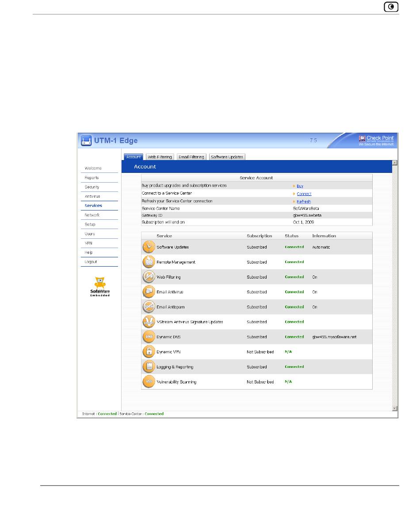Click the On value in Email Antispam row

click(315, 307)
